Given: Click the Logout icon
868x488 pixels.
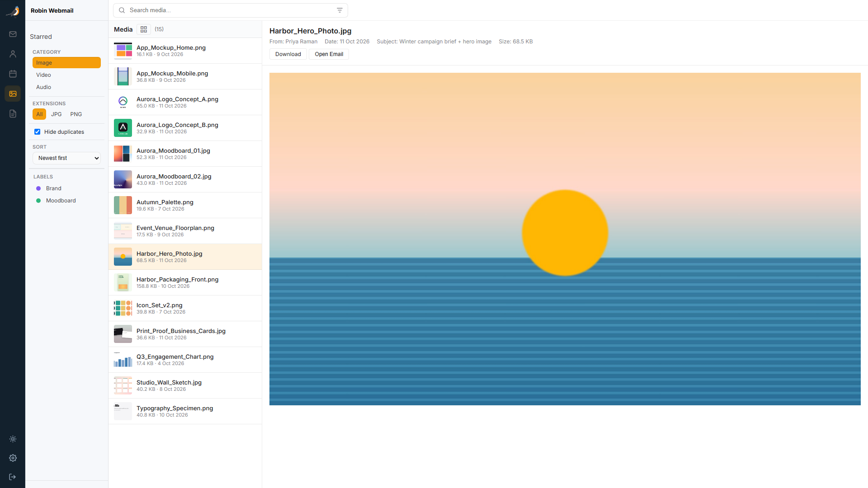Looking at the screenshot, I should pos(13,477).
